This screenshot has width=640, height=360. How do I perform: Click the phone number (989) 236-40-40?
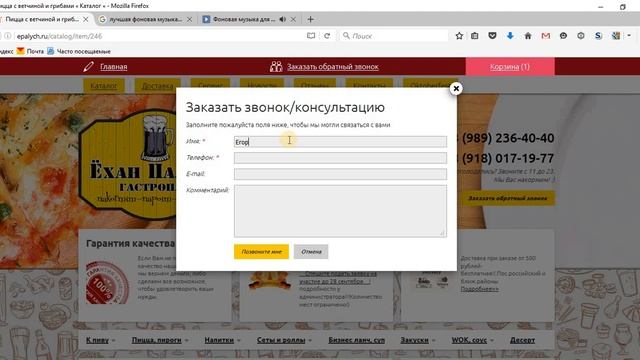508,138
